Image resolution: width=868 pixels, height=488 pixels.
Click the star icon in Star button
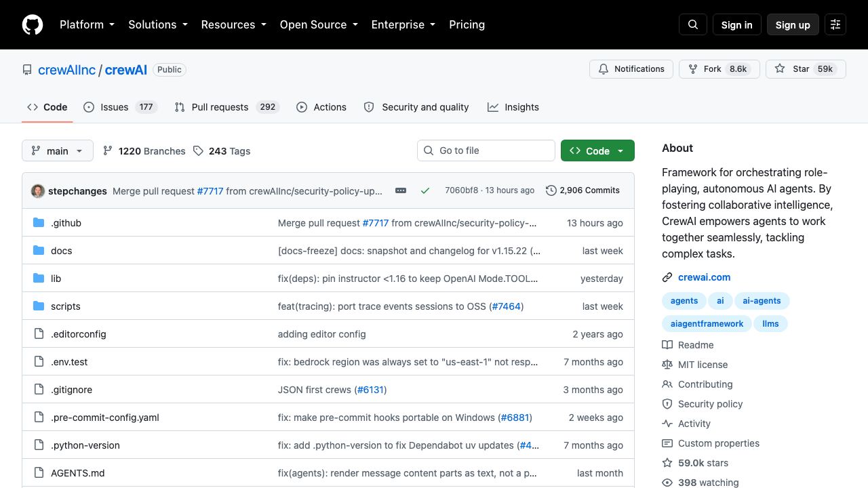tap(780, 69)
